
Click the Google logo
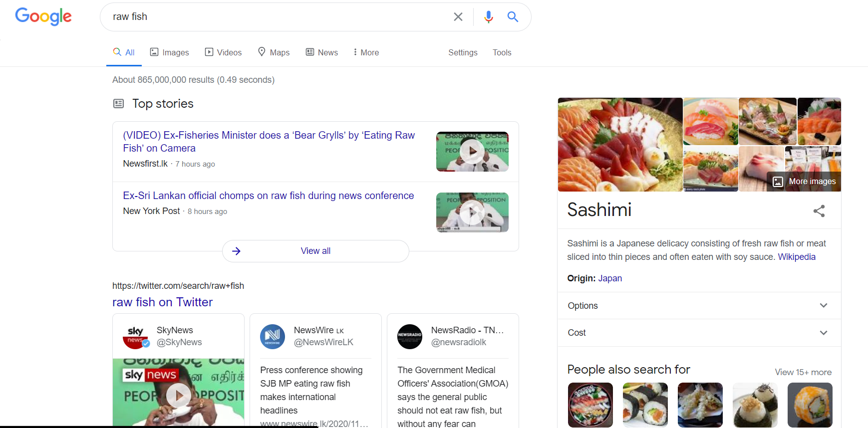(43, 16)
